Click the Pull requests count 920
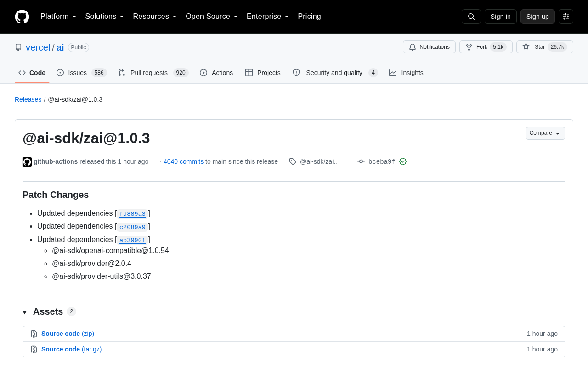This screenshot has height=368, width=588. click(181, 73)
